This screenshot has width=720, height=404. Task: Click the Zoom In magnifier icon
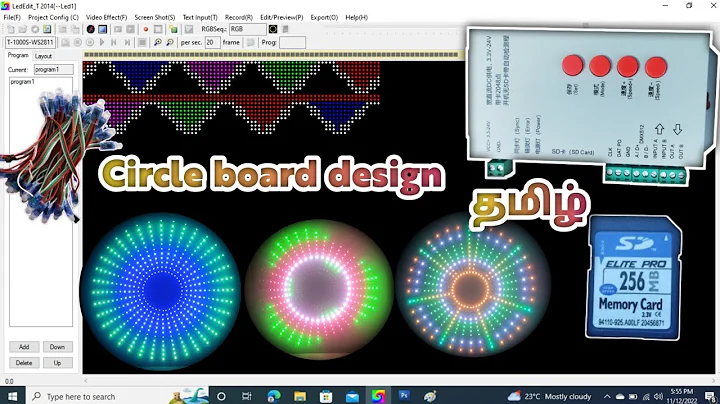point(158,42)
